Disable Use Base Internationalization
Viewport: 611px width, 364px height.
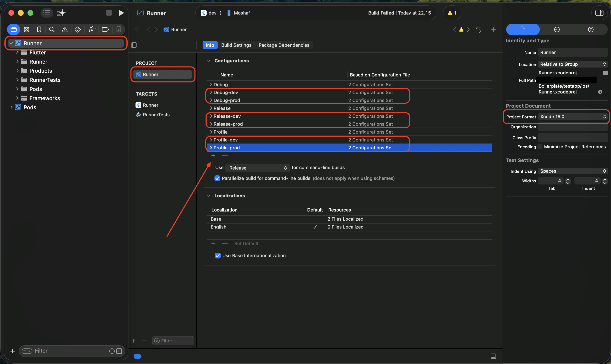(x=218, y=255)
